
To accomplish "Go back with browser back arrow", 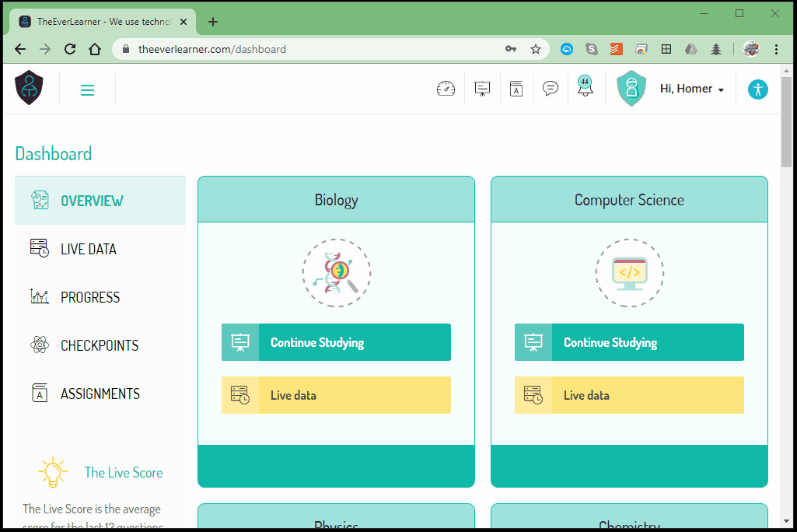I will 20,49.
